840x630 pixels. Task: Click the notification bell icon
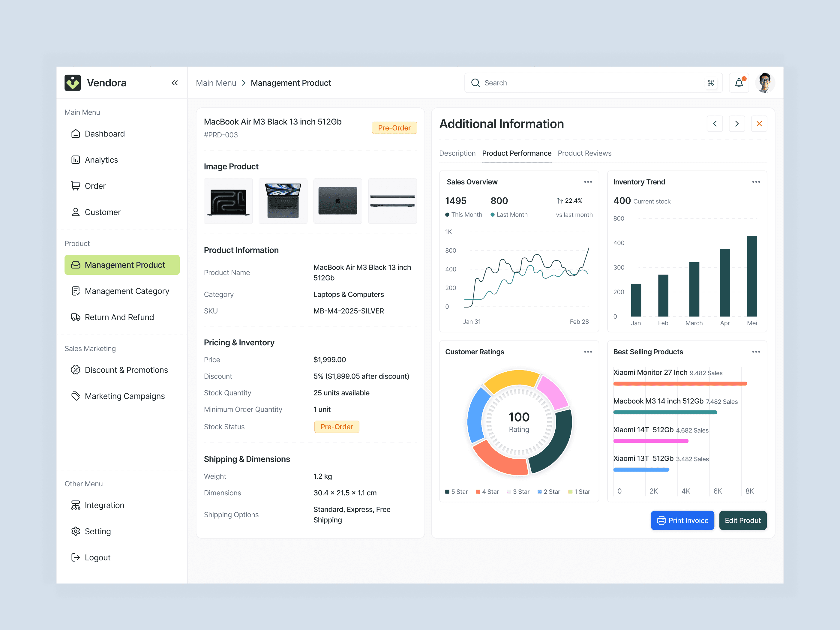[x=739, y=83]
